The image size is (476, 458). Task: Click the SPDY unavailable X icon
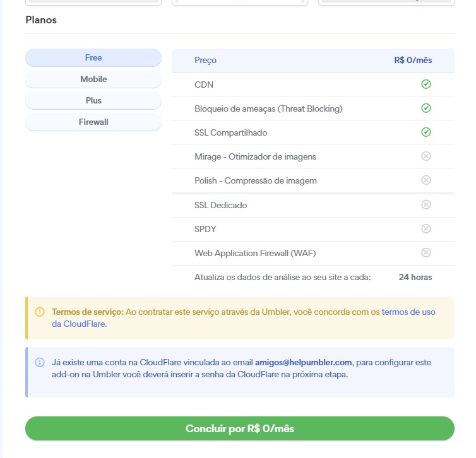click(x=426, y=228)
